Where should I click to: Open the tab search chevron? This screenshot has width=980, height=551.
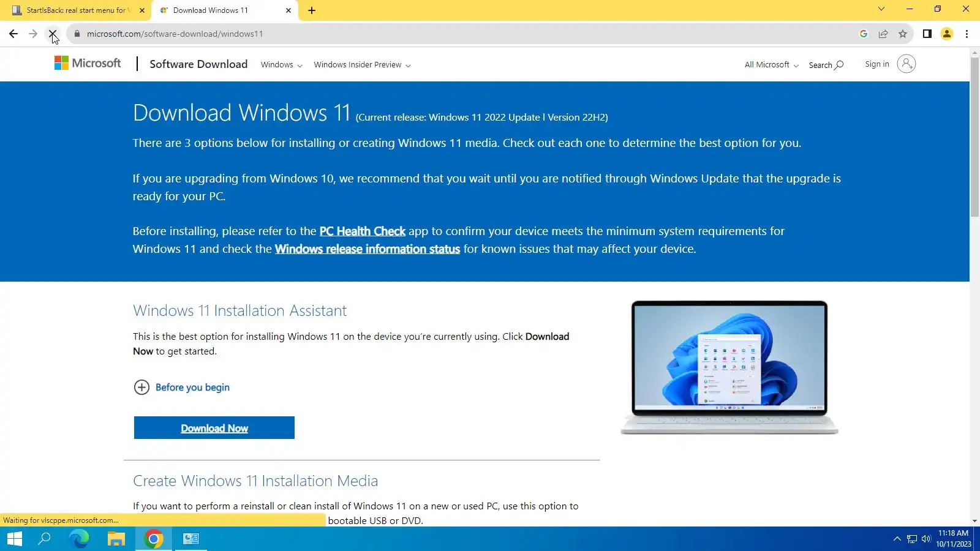coord(881,9)
